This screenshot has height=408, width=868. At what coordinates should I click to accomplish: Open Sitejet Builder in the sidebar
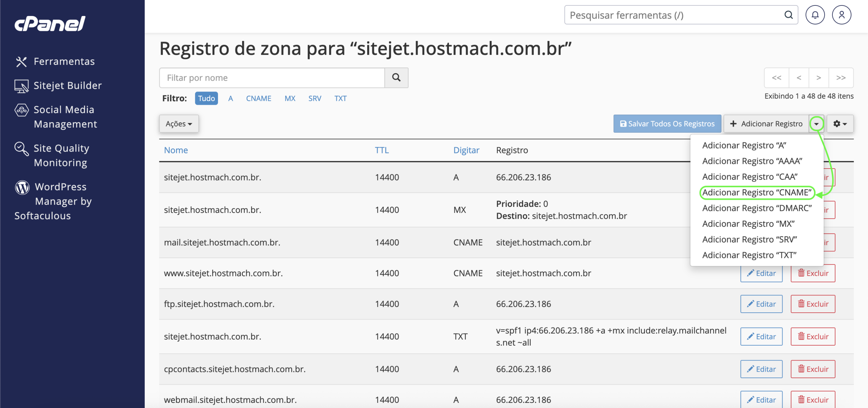pyautogui.click(x=58, y=85)
